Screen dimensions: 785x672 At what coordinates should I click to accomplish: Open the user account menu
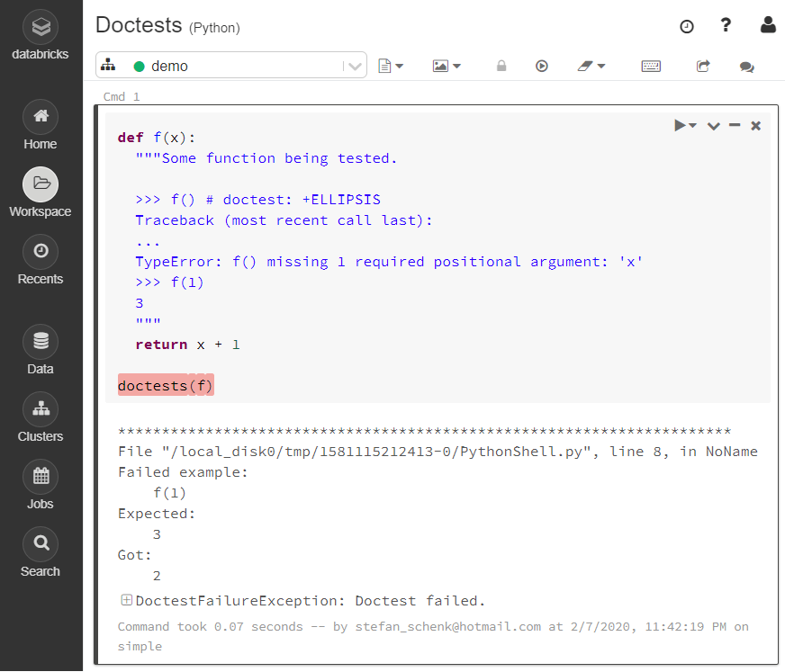pos(768,25)
